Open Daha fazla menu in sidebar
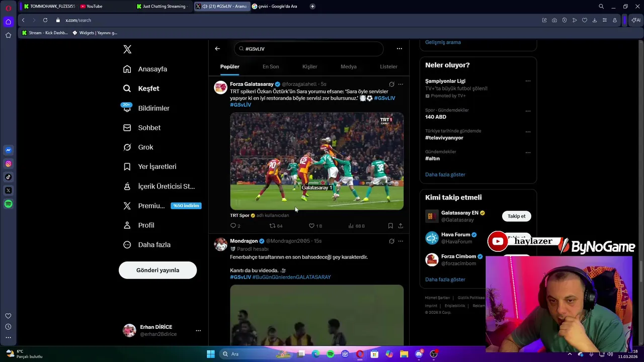This screenshot has width=644, height=362. 147,245
